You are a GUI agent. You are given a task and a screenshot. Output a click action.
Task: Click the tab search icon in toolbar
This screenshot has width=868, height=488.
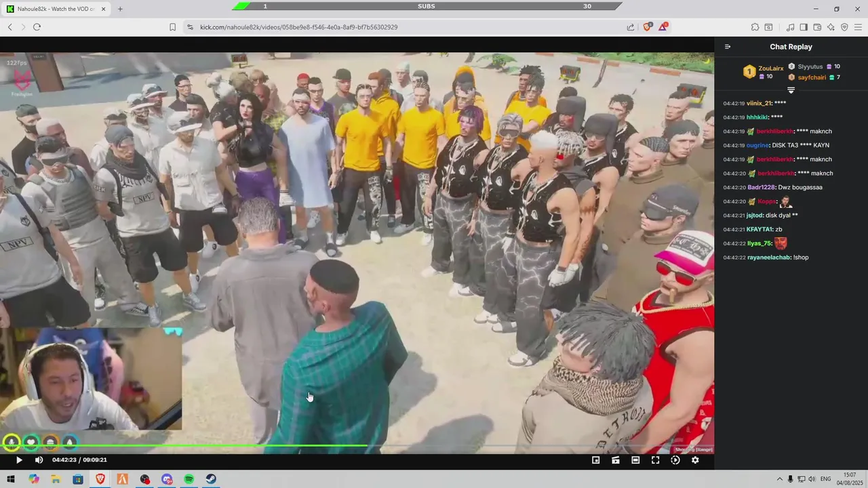768,27
